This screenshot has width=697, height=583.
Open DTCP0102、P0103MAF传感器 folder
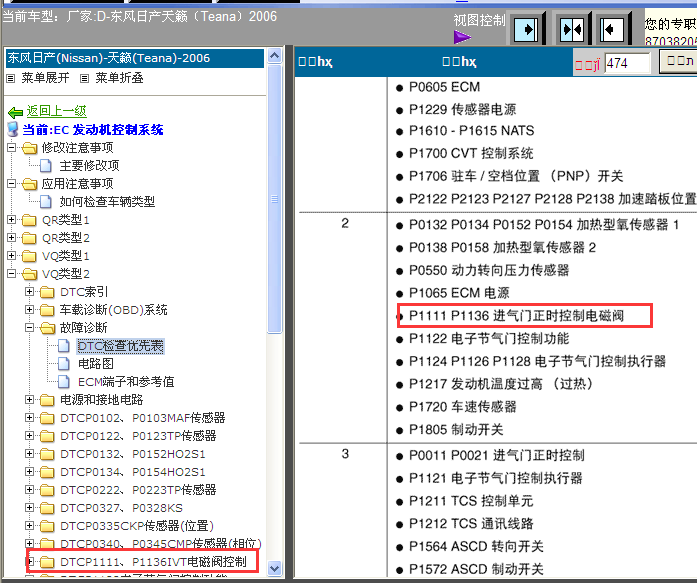click(x=143, y=418)
